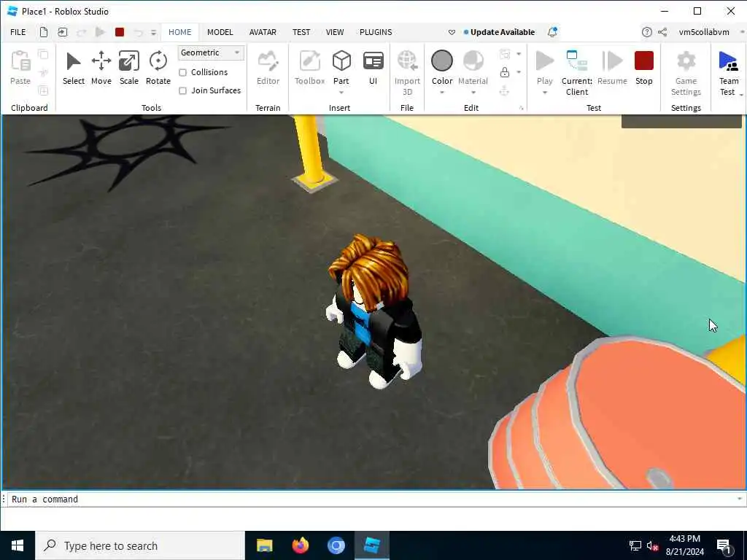The image size is (747, 560).
Task: Pick the gray Color swatch circle
Action: (x=441, y=61)
